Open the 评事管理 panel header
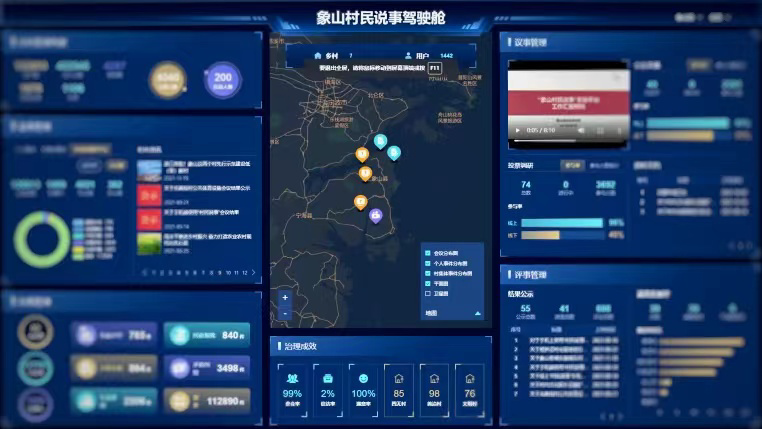This screenshot has height=429, width=762. pos(530,274)
